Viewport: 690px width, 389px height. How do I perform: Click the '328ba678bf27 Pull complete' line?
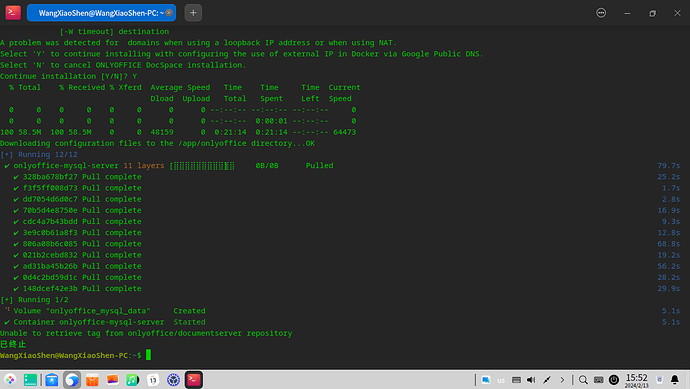77,176
